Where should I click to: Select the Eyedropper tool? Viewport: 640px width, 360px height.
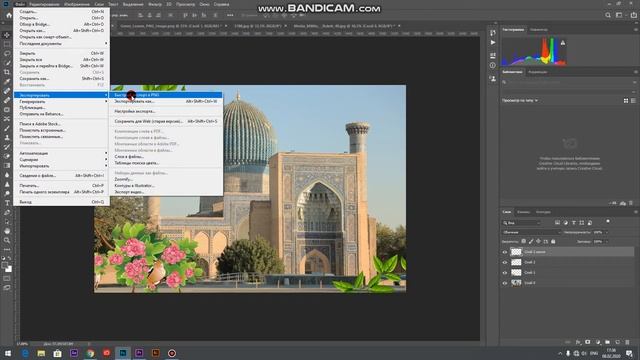pos(7,82)
